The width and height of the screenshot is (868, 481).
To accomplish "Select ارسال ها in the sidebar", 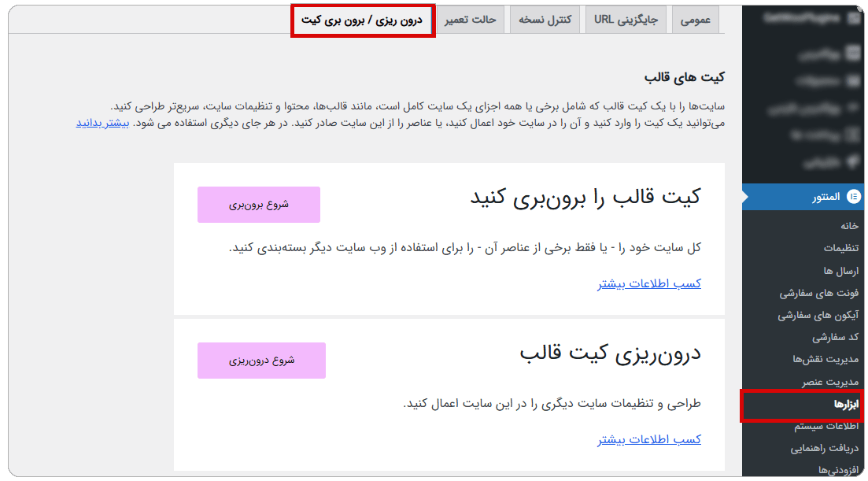I will tap(837, 269).
